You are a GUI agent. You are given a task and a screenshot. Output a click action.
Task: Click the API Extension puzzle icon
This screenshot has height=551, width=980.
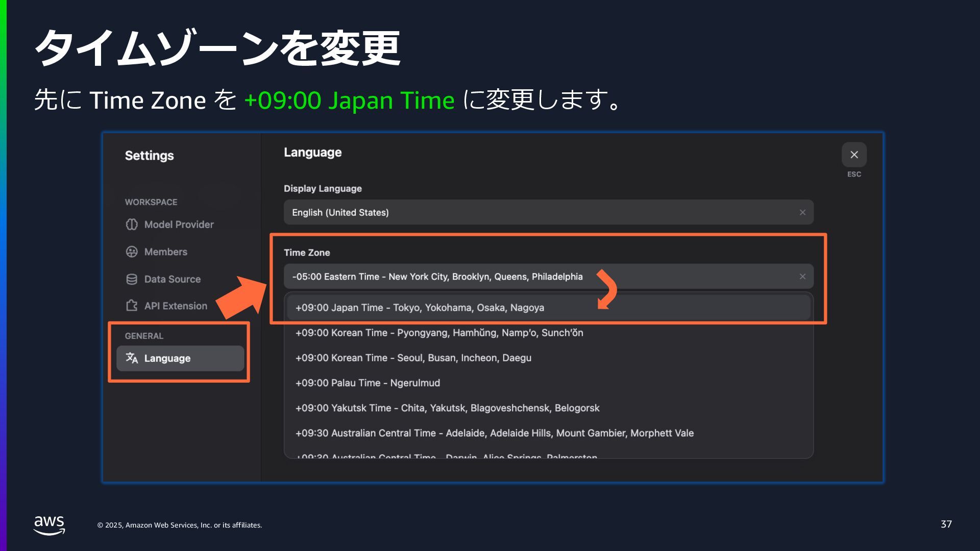[x=132, y=306]
